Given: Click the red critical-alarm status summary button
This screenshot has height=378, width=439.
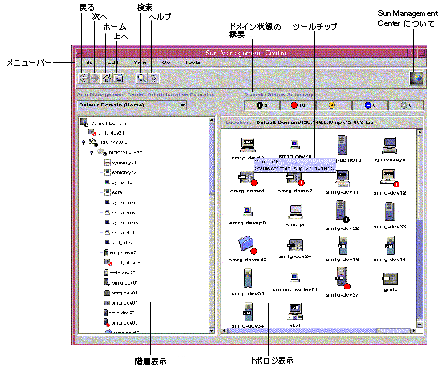Looking at the screenshot, I should pyautogui.click(x=298, y=105).
